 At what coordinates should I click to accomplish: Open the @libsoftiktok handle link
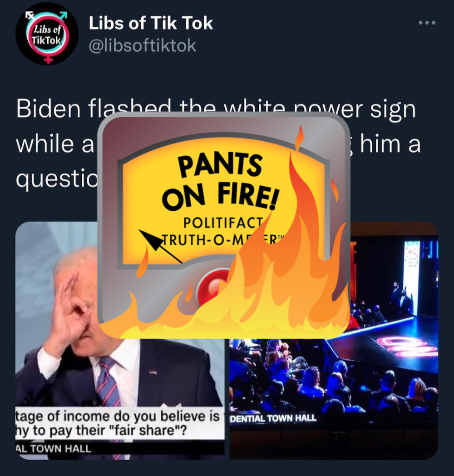coord(143,45)
